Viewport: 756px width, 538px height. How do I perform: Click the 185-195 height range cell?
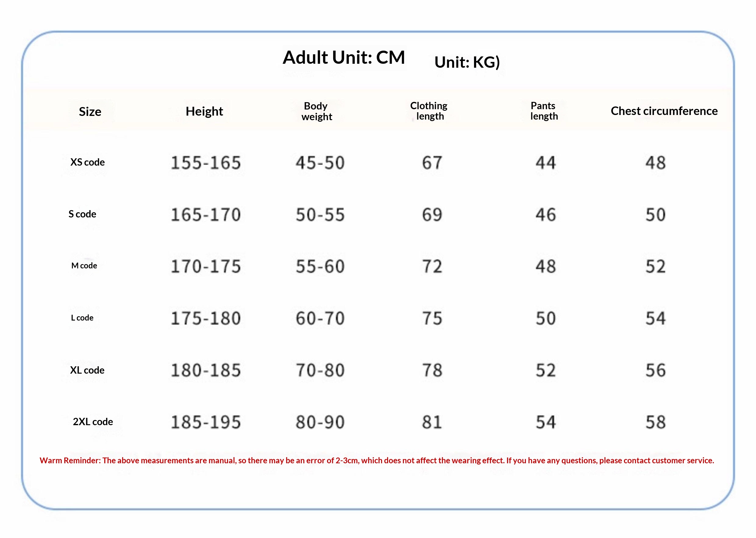tap(205, 423)
